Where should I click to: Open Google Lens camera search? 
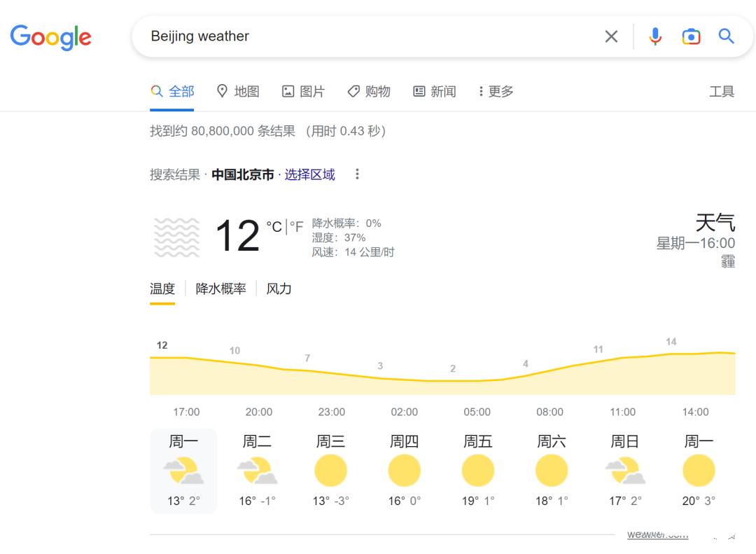[x=691, y=36]
